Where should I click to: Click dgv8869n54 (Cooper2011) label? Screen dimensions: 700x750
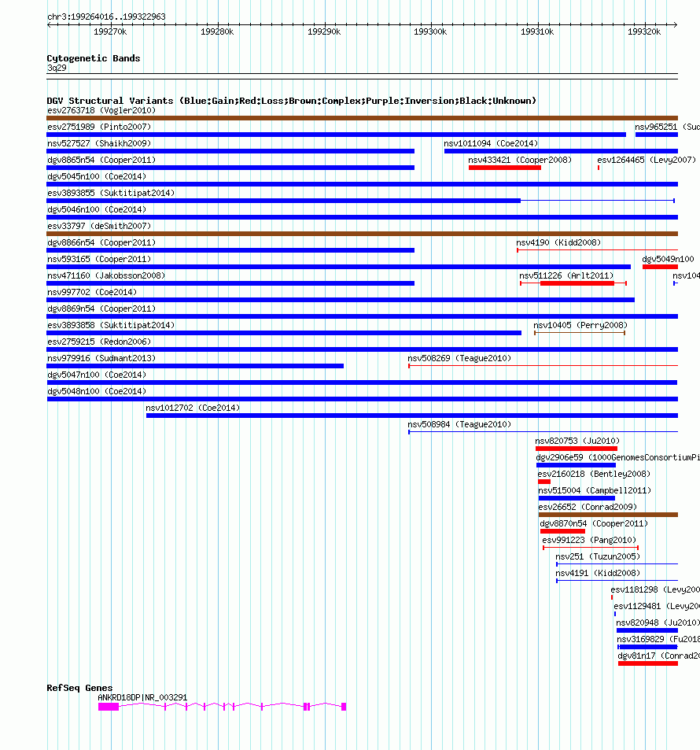(x=101, y=308)
